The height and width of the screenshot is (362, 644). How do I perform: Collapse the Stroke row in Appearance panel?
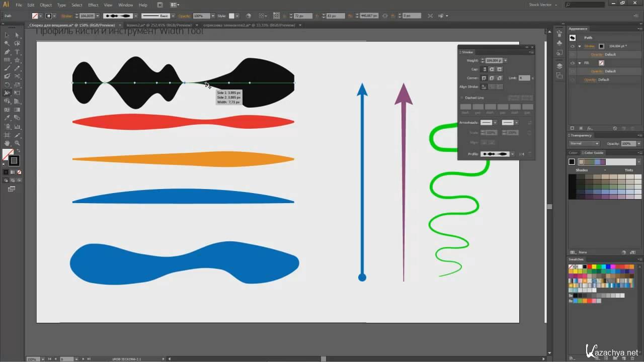coord(579,46)
